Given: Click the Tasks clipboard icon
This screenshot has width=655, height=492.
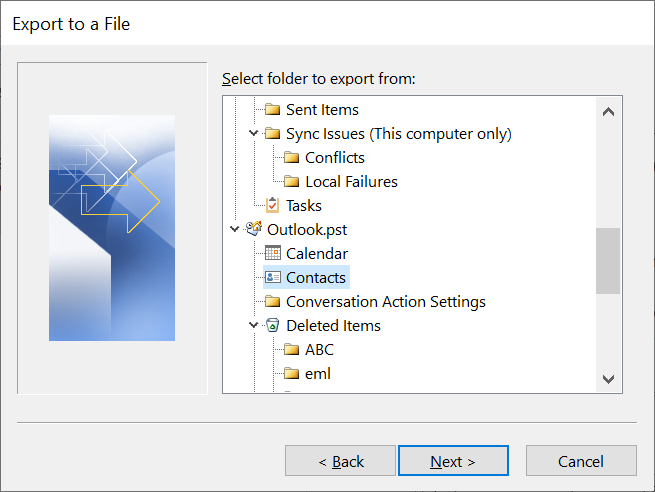Looking at the screenshot, I should click(272, 205).
